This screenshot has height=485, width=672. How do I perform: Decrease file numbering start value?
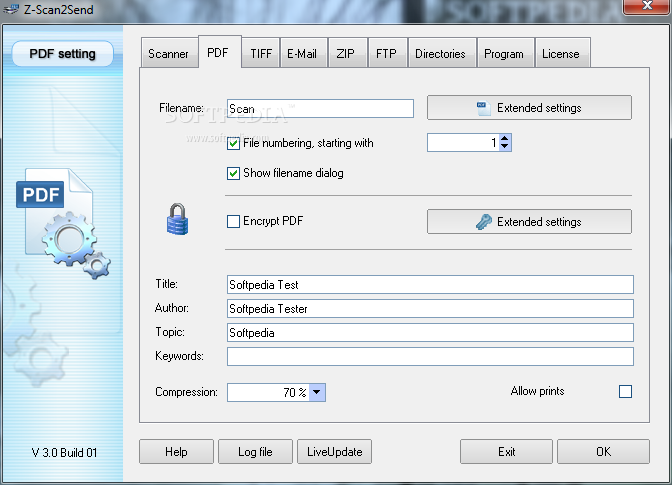tap(505, 147)
